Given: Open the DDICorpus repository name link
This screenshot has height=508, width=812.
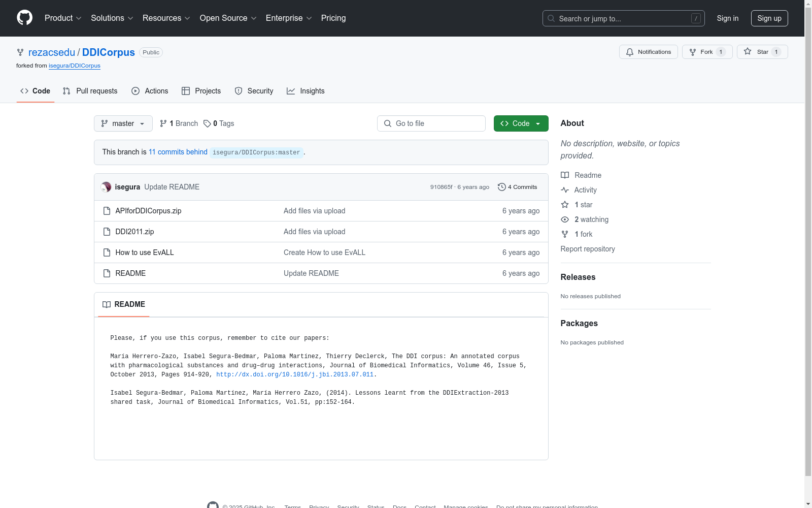Looking at the screenshot, I should pyautogui.click(x=109, y=52).
